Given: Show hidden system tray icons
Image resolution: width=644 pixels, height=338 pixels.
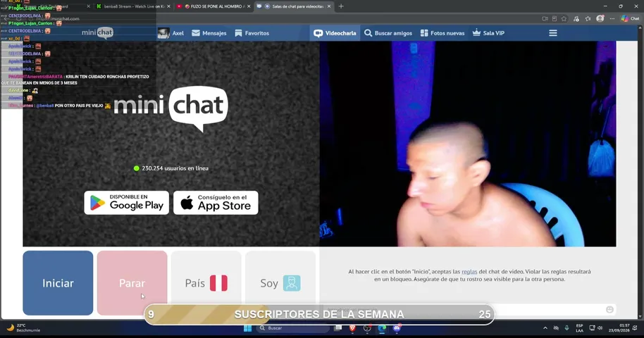Looking at the screenshot, I should pos(545,328).
